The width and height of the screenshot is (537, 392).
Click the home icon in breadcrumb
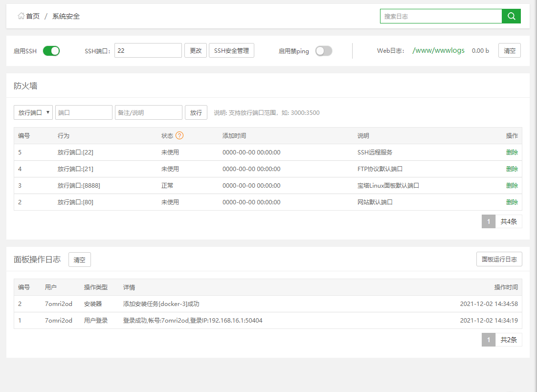(x=21, y=16)
